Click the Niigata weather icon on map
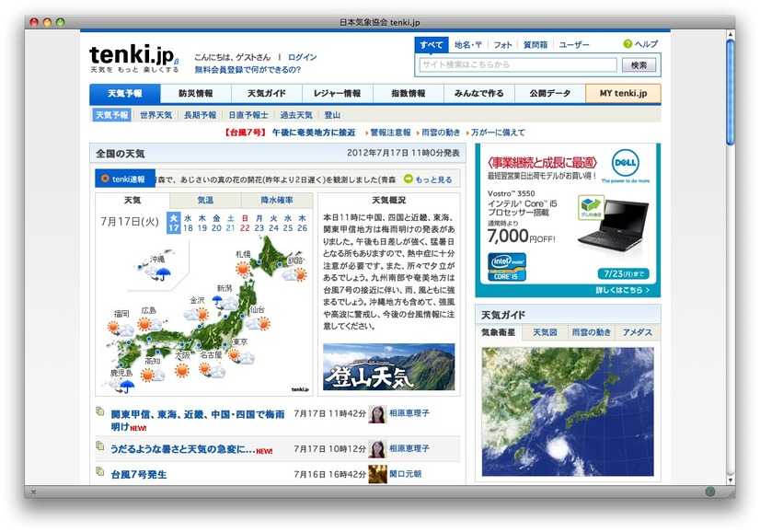Viewport: 760px width, 532px height. click(x=225, y=303)
